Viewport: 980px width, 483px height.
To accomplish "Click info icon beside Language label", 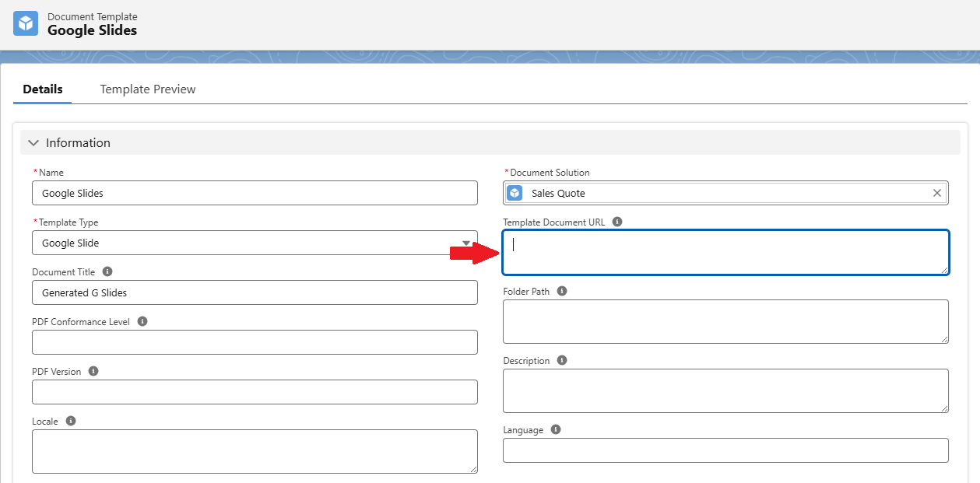I will (x=556, y=429).
